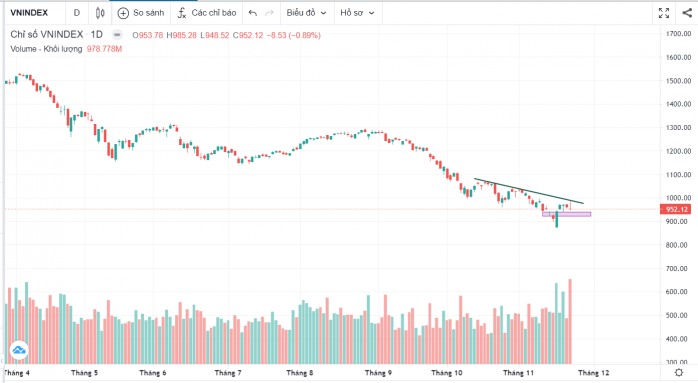This screenshot has height=383, width=698.
Task: Click the fx indicators icon
Action: [x=182, y=13]
